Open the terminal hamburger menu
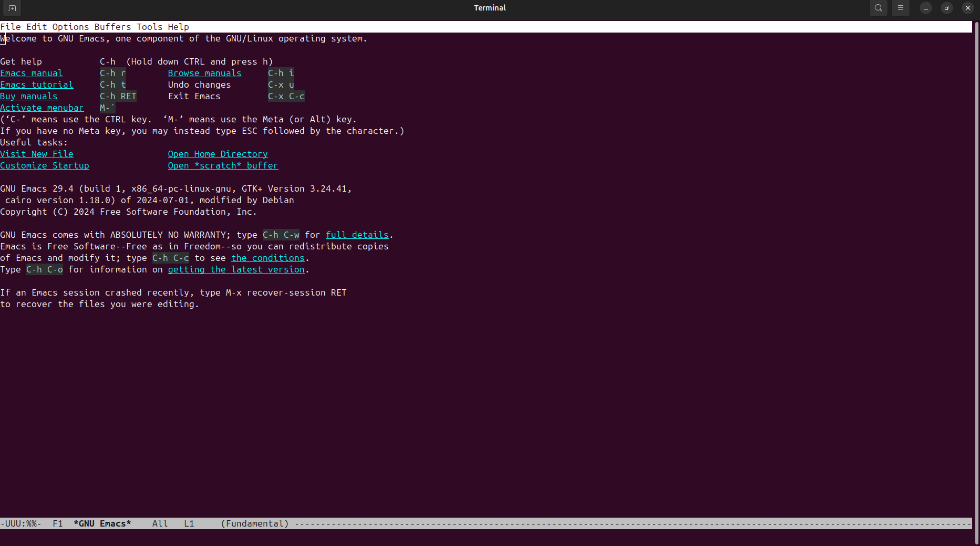Viewport: 980px width, 546px height. click(x=900, y=8)
